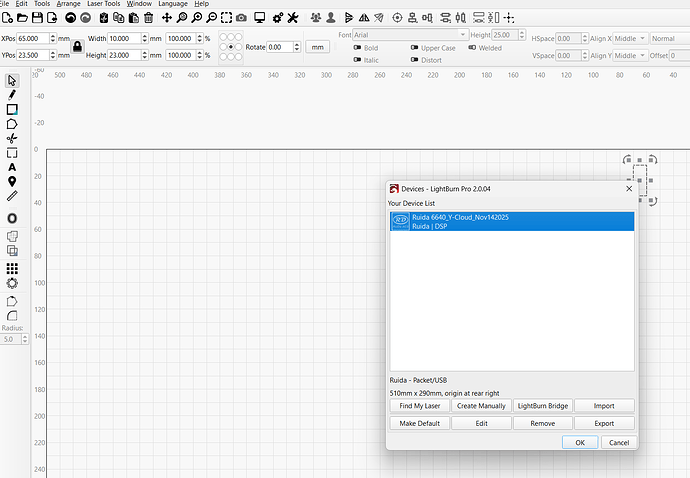Toggle the aspect ratio lock icon
The image size is (690, 478).
pyautogui.click(x=77, y=47)
